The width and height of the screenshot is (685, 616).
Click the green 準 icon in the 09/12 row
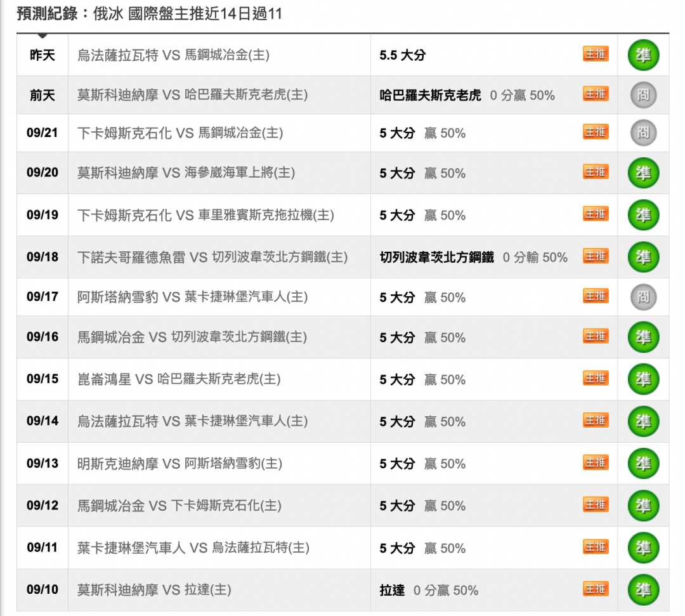[643, 506]
